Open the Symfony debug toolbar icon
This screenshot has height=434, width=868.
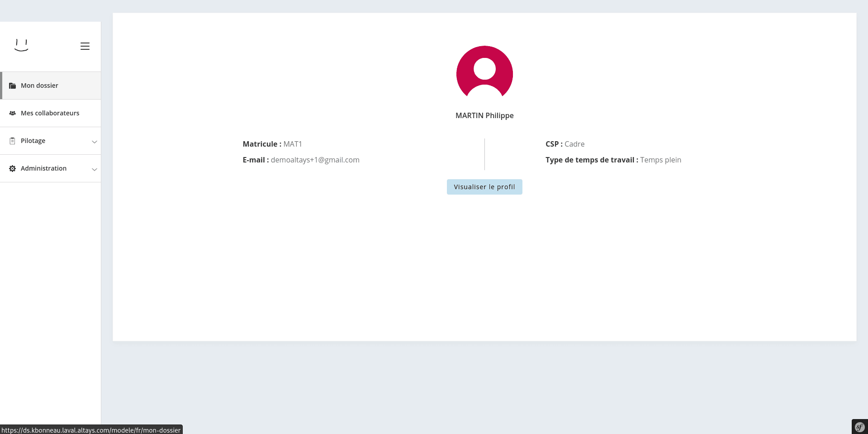[859, 427]
